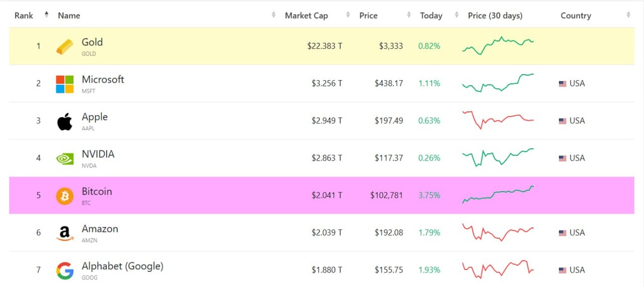The width and height of the screenshot is (644, 287).
Task: Sort table by Rank column arrows
Action: 46,15
